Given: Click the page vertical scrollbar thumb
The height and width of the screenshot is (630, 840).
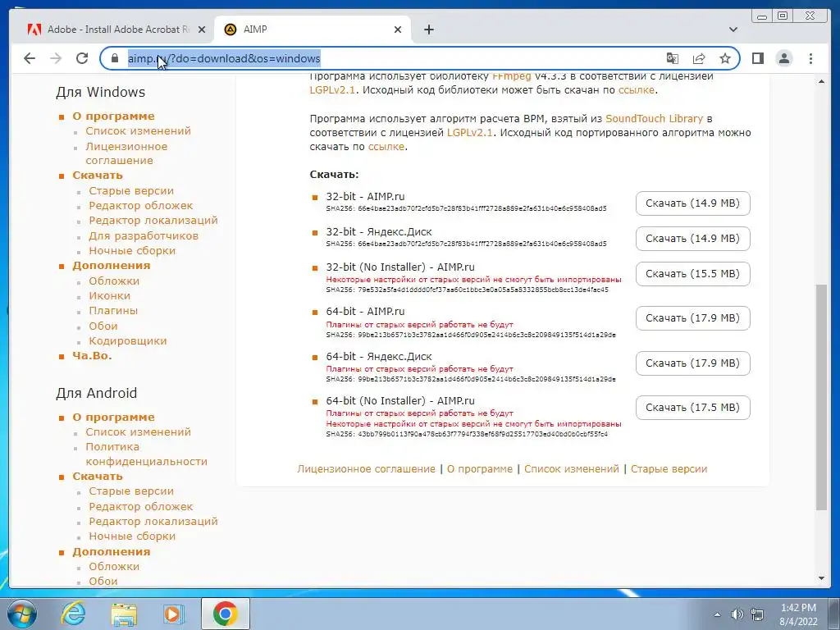Looking at the screenshot, I should (821, 397).
